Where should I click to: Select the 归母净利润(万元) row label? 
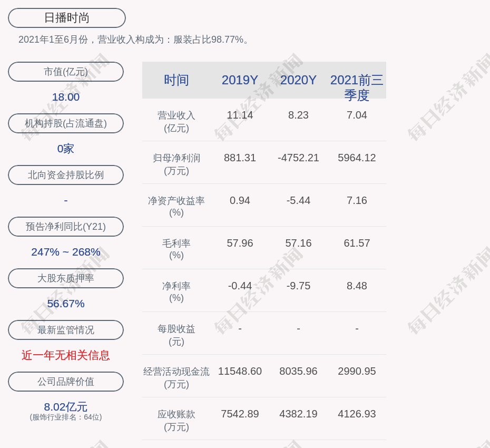tap(177, 164)
